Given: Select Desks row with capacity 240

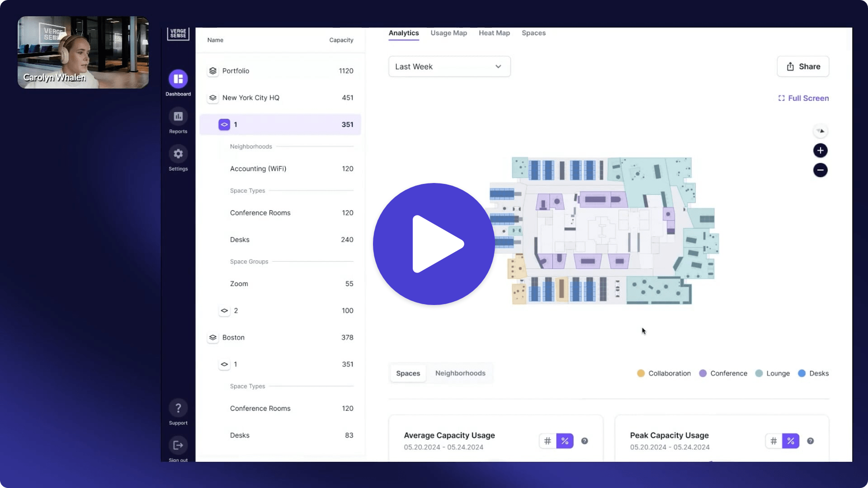Looking at the screenshot, I should point(280,239).
